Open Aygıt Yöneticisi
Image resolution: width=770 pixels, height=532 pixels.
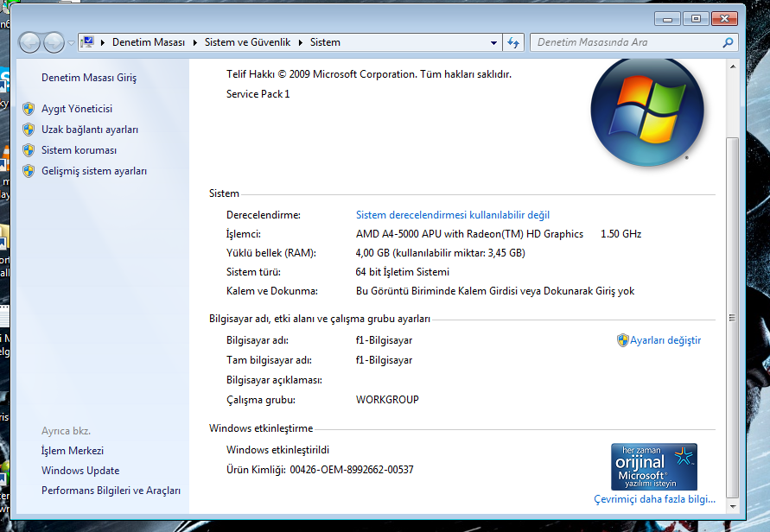click(77, 109)
